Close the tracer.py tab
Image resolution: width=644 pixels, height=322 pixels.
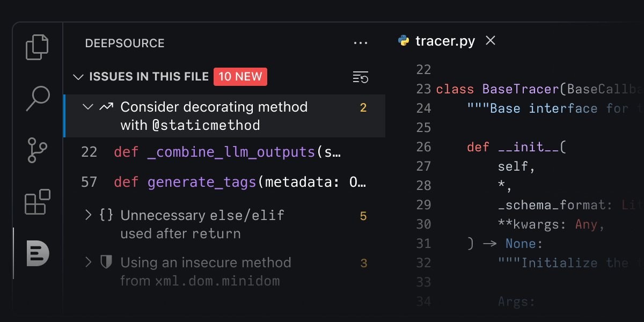(489, 40)
